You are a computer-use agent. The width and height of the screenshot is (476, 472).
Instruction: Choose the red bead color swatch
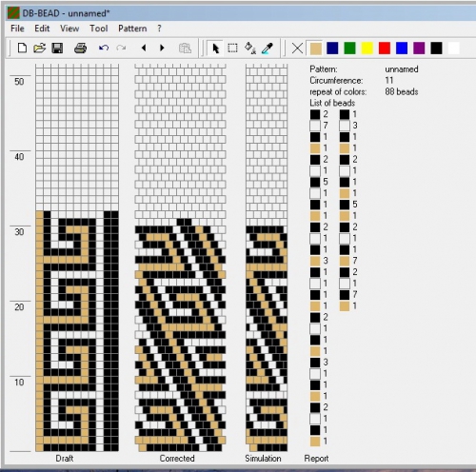tap(385, 49)
